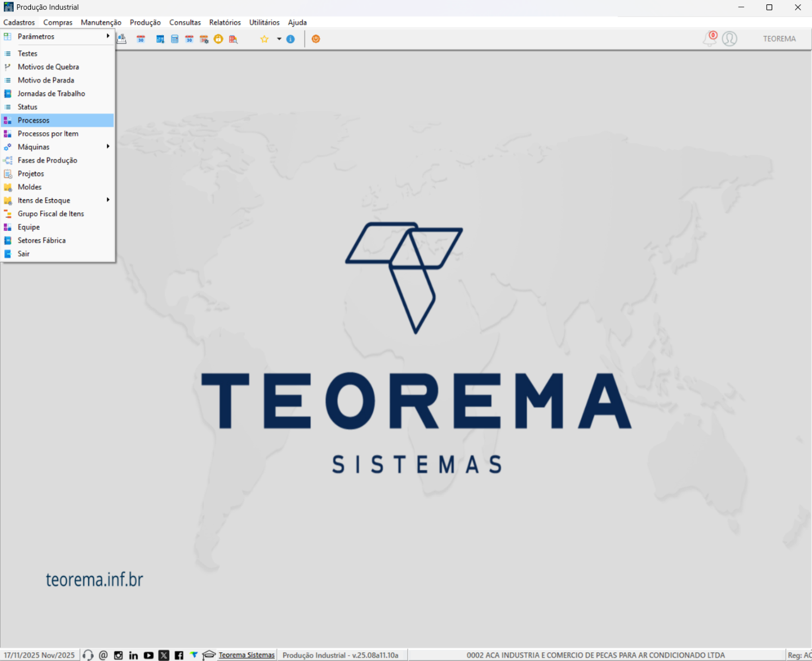The height and width of the screenshot is (661, 812).
Task: Click the colored Teorema logo status icon
Action: tap(194, 655)
